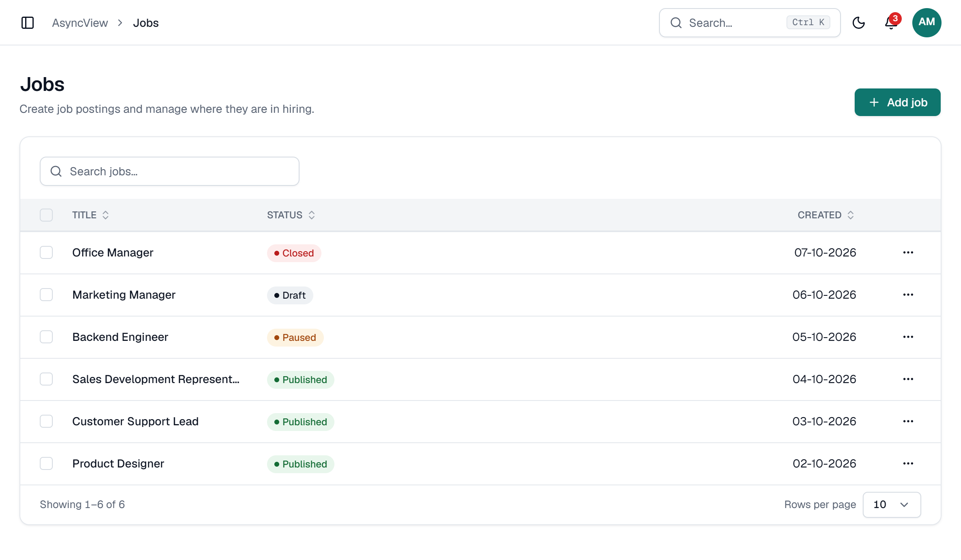
Task: Click the Closed status badge
Action: (x=294, y=253)
